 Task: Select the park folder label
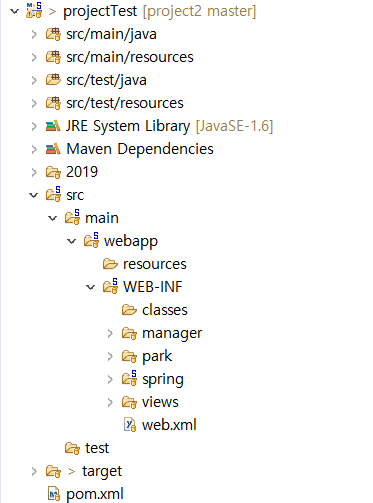[x=157, y=356]
